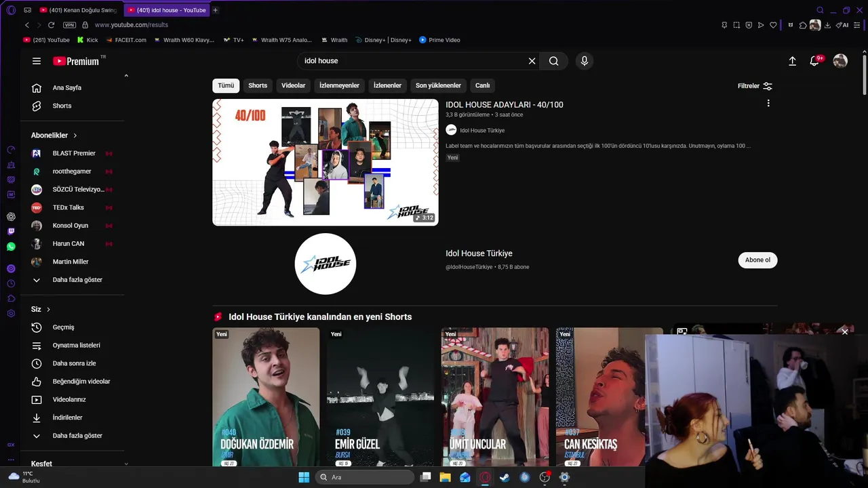Open the IDOL HOUSE ADAYLARI - 40/100 title
868x488 pixels.
tap(505, 105)
